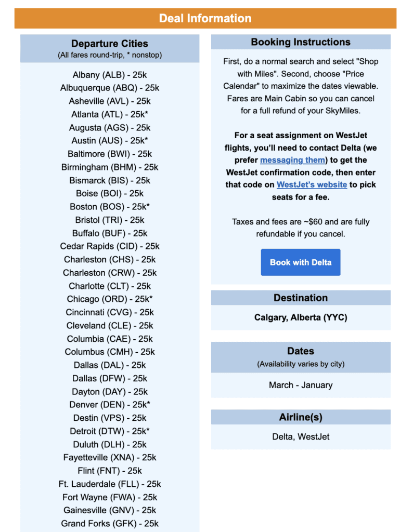413x532 pixels.
Task: Select the Grand Forks (GFK) fare
Action: 110,524
